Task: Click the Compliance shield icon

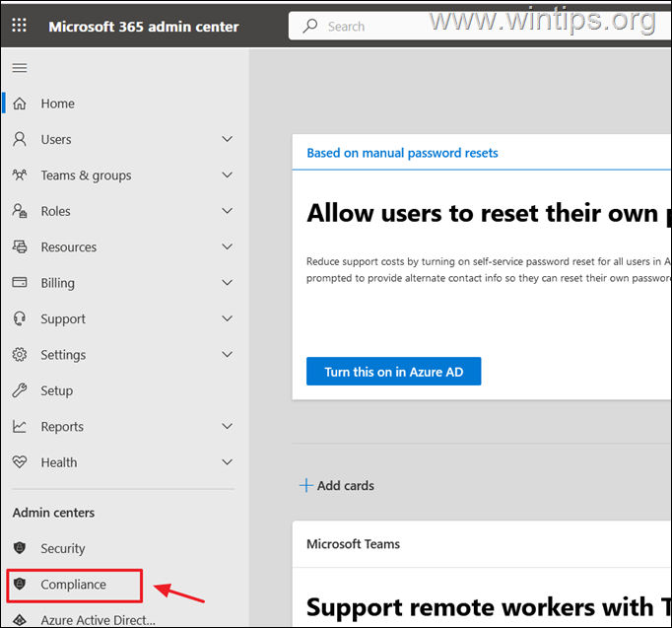Action: (x=20, y=584)
